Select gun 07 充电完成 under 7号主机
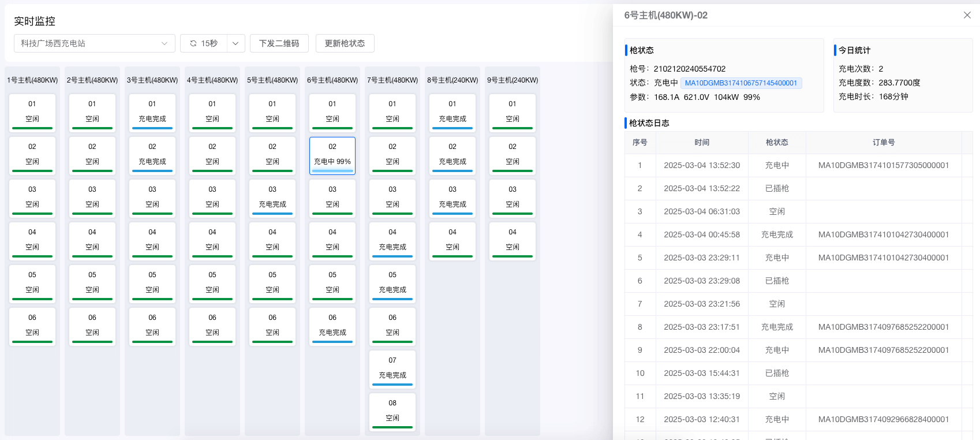980x440 pixels. pyautogui.click(x=392, y=368)
